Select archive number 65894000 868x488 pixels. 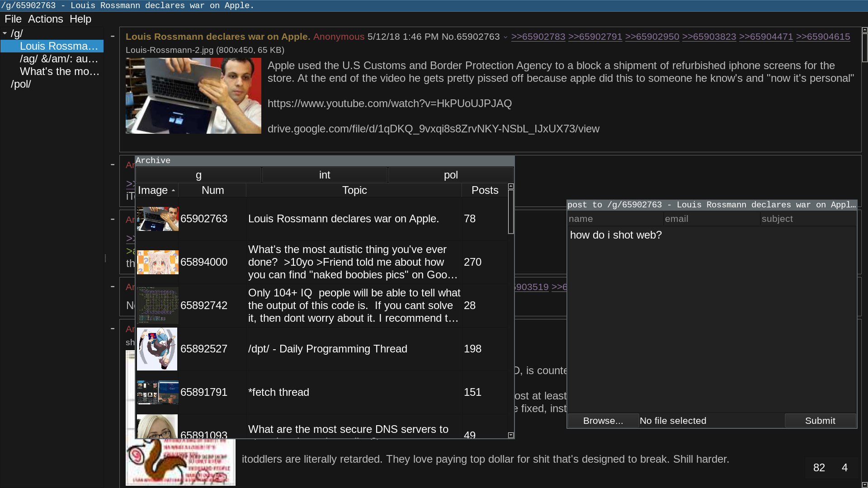(204, 262)
